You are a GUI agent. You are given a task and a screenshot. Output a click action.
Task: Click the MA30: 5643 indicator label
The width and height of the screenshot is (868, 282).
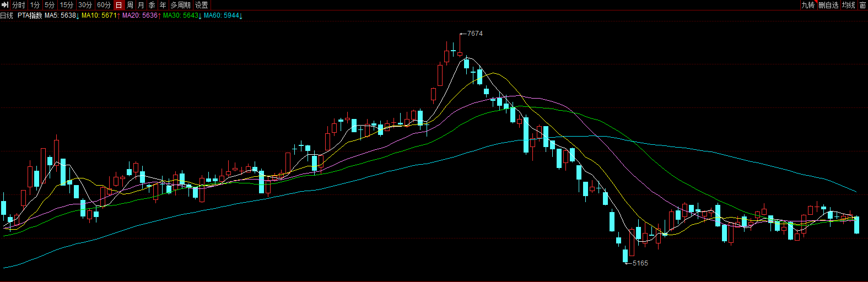(182, 15)
